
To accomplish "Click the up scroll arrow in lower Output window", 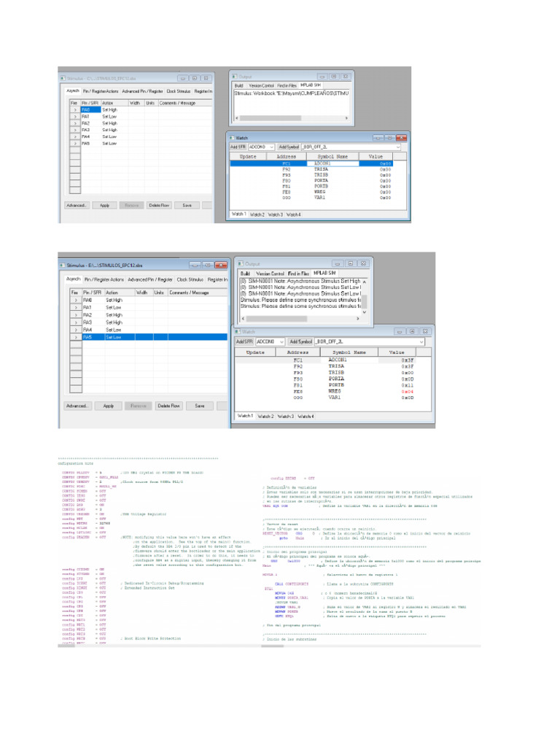I will [x=365, y=282].
